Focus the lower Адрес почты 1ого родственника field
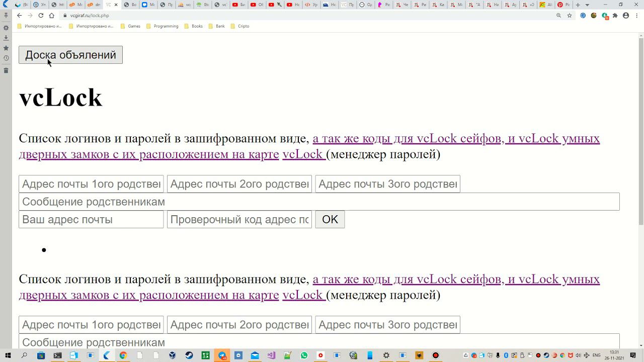The height and width of the screenshot is (362, 644). (x=91, y=325)
